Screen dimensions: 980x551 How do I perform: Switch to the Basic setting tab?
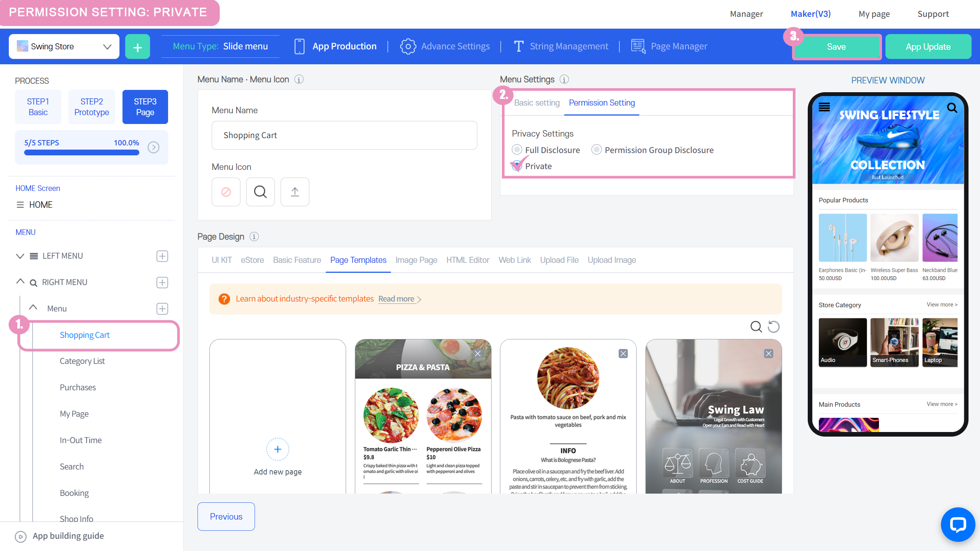(536, 103)
